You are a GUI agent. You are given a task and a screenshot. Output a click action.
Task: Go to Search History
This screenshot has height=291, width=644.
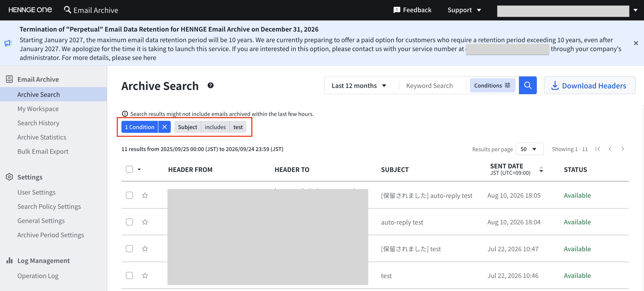[38, 123]
